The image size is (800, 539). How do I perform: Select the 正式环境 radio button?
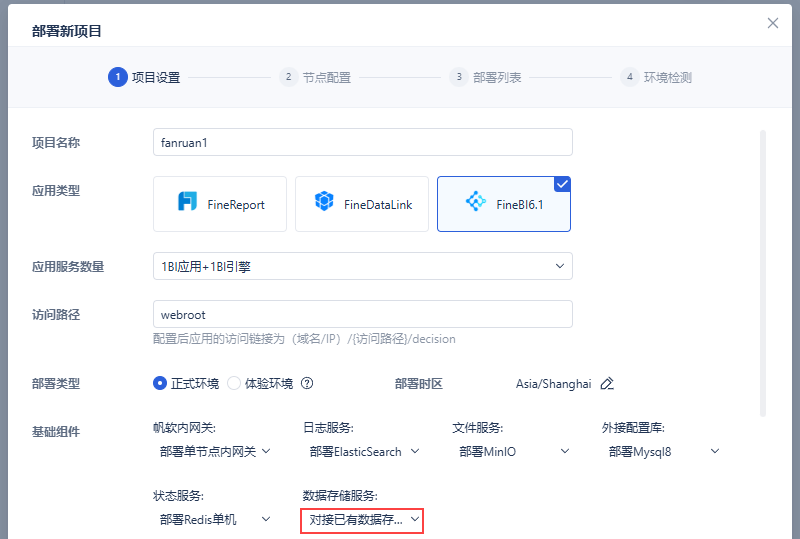click(160, 383)
